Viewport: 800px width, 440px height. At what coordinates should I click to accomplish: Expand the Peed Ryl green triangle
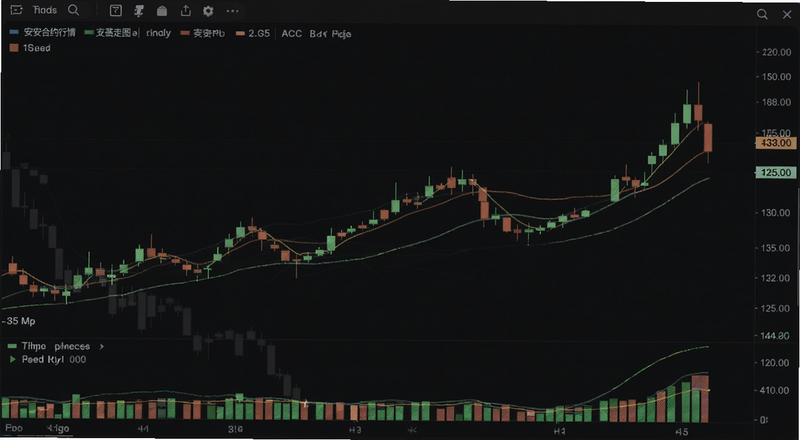13,359
